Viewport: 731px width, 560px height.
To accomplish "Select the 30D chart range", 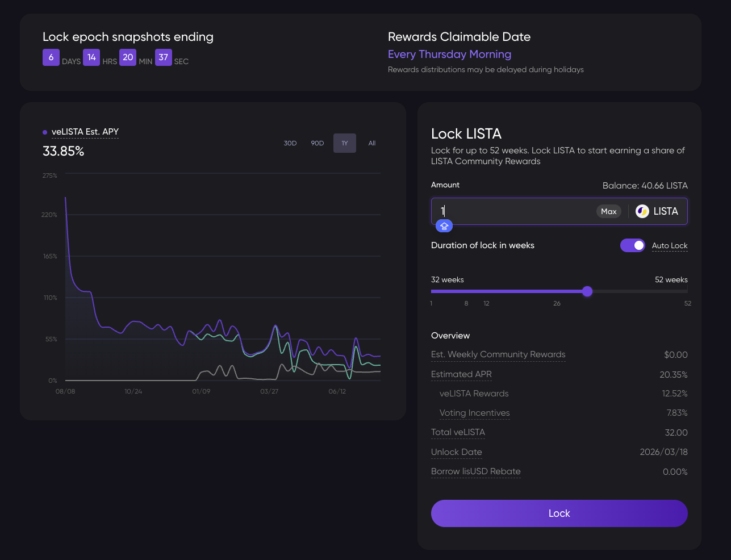I will tap(290, 143).
